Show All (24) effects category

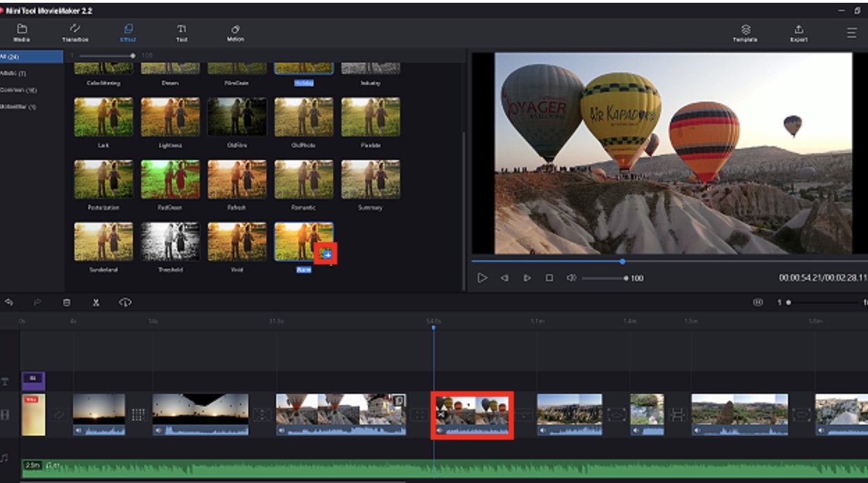(31, 56)
